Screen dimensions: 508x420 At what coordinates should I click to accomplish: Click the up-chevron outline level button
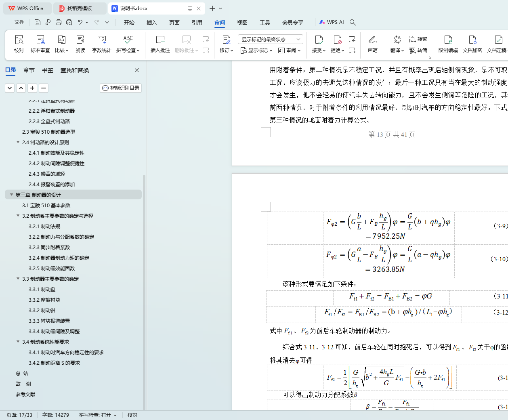point(21,88)
